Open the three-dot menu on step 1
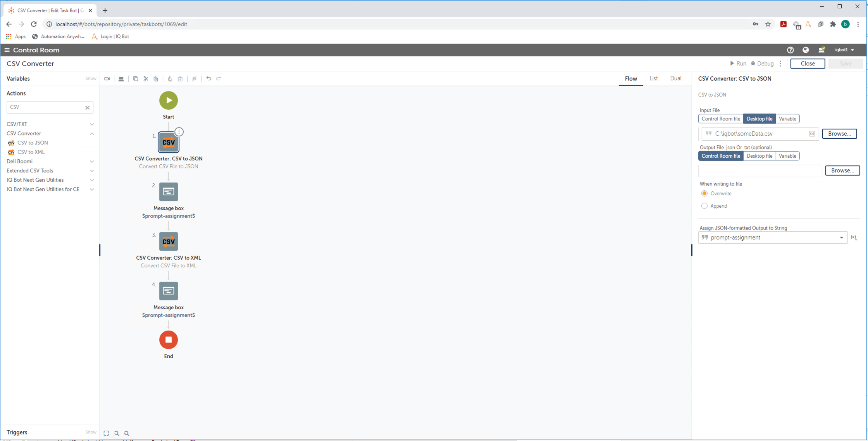The width and height of the screenshot is (868, 441). [179, 132]
